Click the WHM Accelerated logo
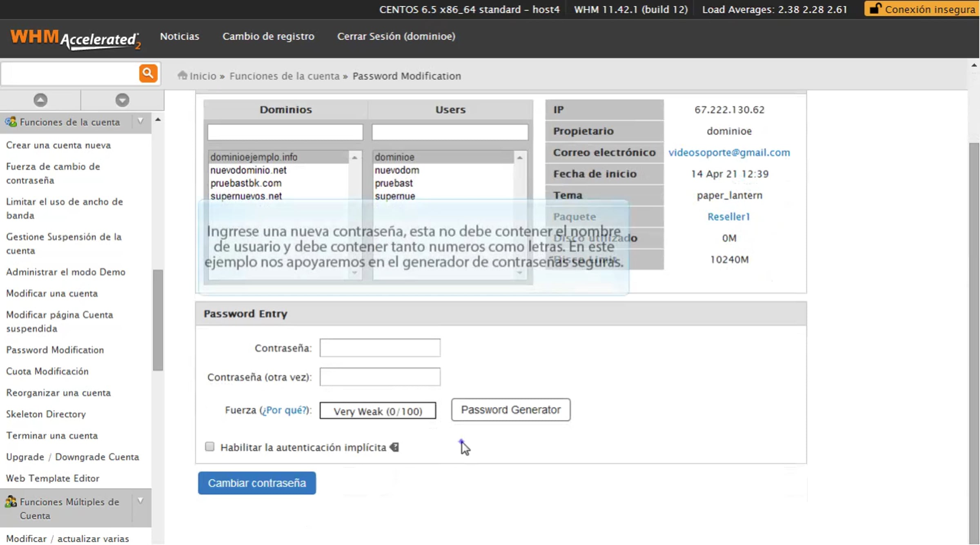 click(76, 40)
